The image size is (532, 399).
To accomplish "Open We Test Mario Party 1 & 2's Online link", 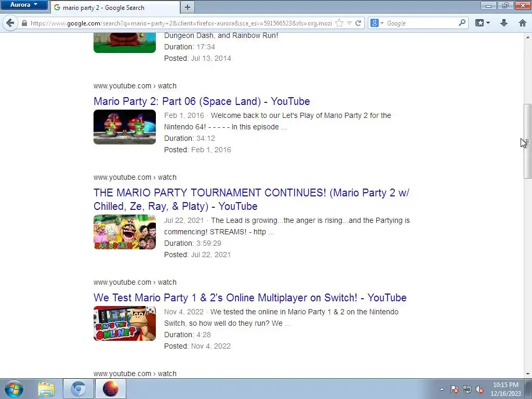I will coord(250,298).
